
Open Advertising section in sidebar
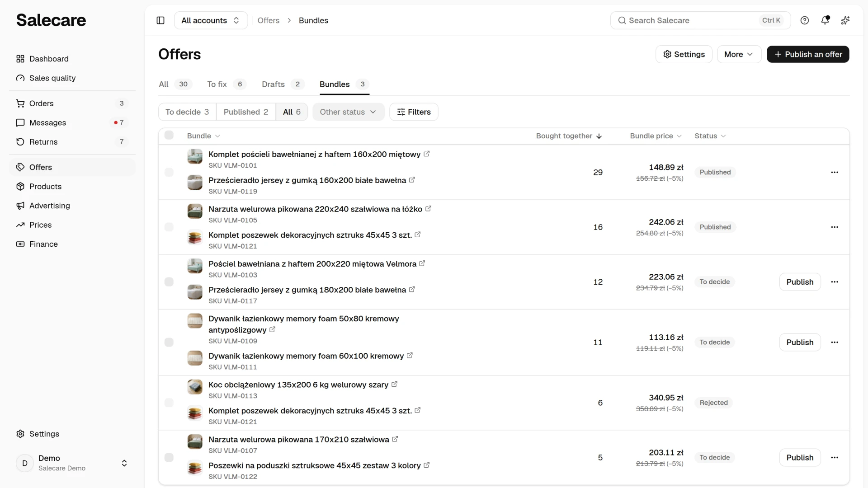[x=72, y=206]
